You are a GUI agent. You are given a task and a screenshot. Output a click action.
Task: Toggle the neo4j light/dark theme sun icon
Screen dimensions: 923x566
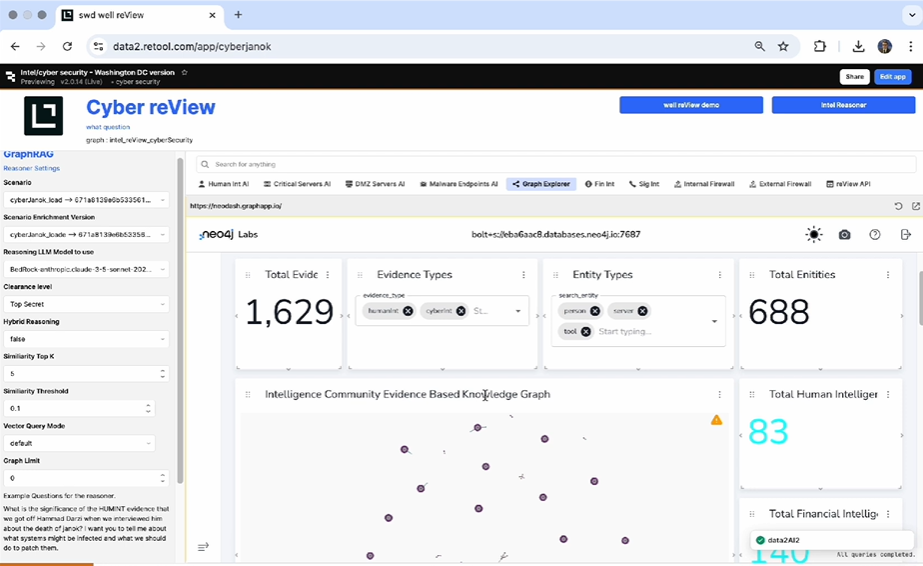point(814,234)
